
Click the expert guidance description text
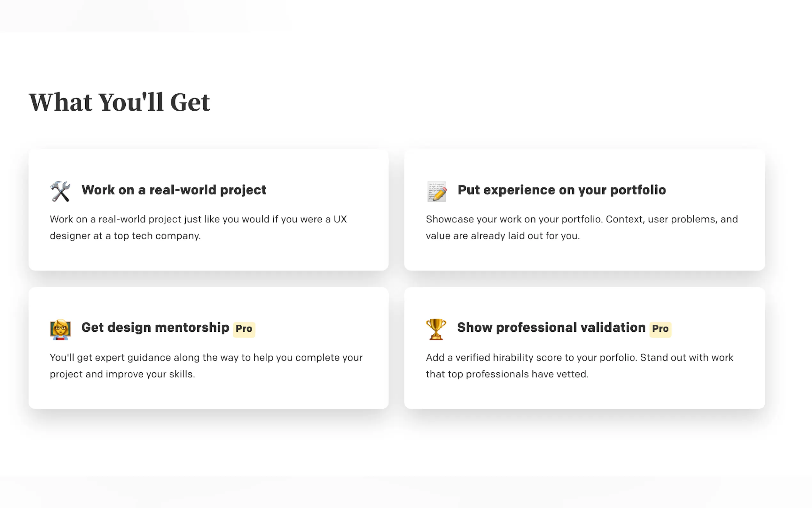coord(206,366)
